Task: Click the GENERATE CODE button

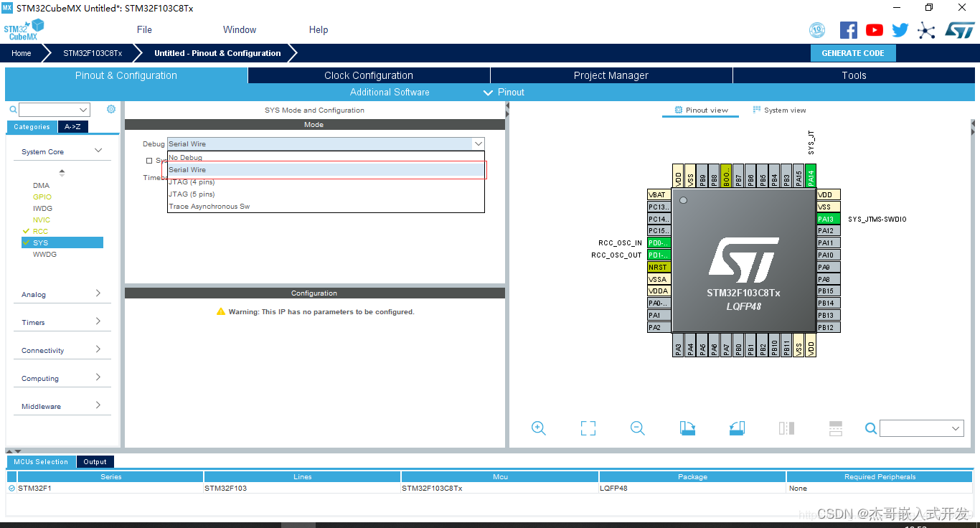Action: (853, 52)
